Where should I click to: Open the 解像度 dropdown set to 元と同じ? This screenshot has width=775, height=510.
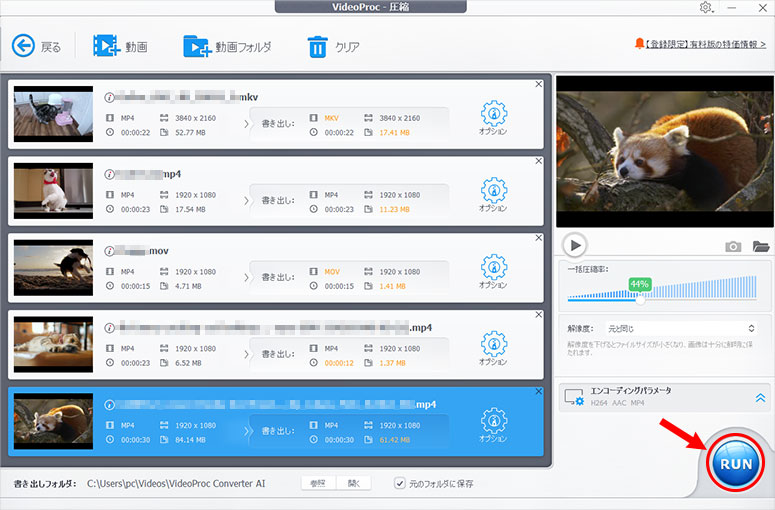point(681,328)
